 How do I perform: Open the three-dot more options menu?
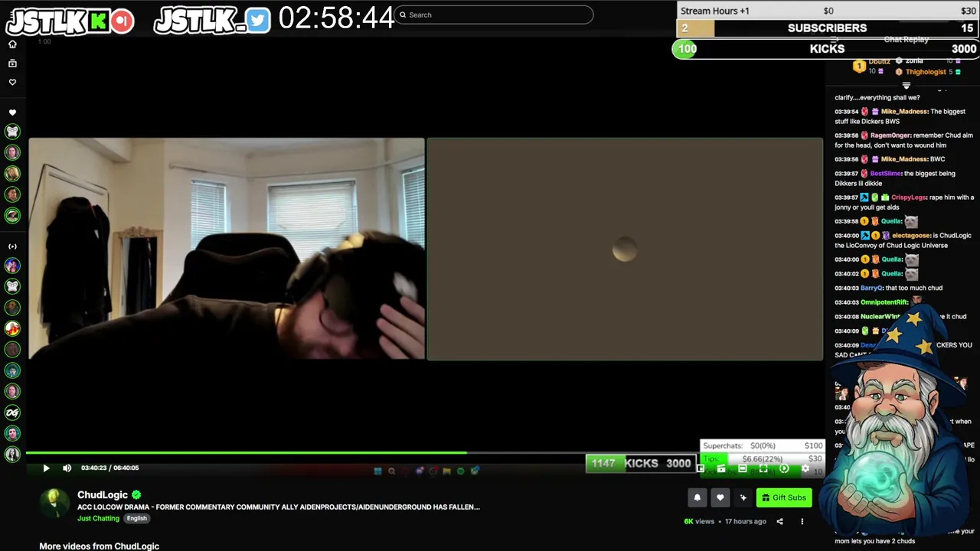802,522
